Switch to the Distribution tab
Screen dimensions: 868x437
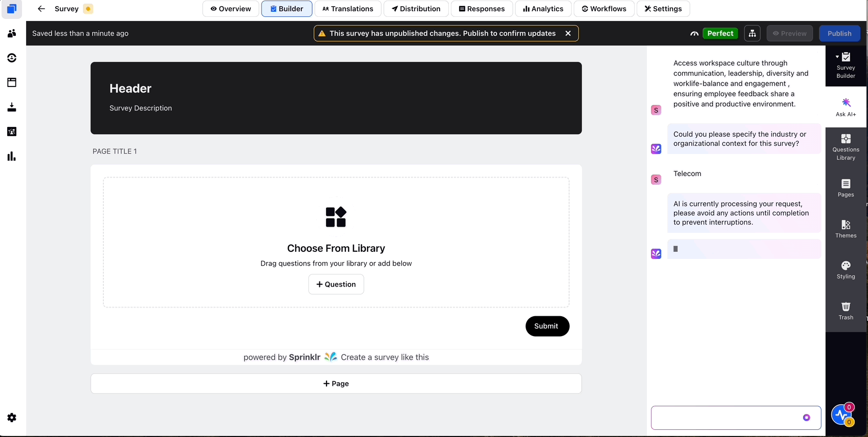click(x=416, y=9)
